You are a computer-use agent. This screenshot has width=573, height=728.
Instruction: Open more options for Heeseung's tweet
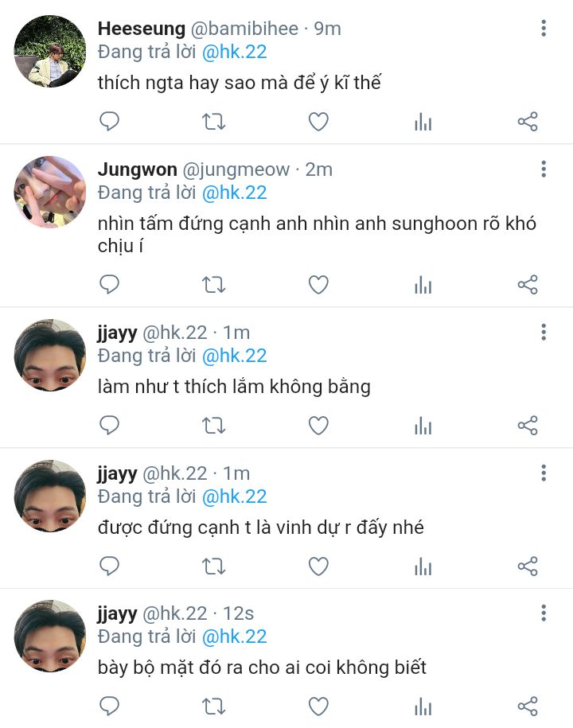point(544,29)
